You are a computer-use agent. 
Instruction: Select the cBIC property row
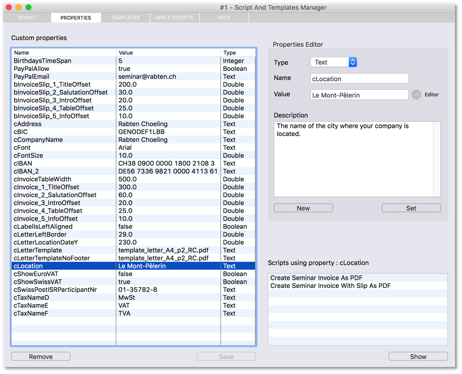133,132
